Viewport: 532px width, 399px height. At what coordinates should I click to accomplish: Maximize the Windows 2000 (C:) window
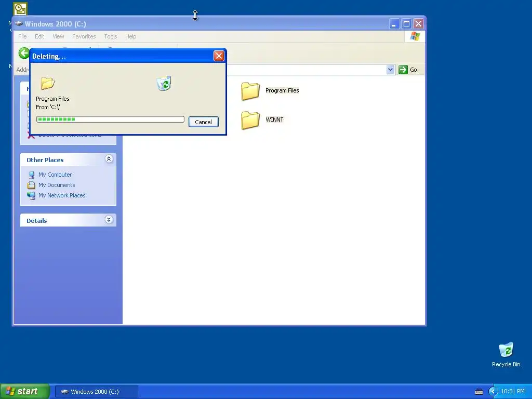(x=406, y=24)
